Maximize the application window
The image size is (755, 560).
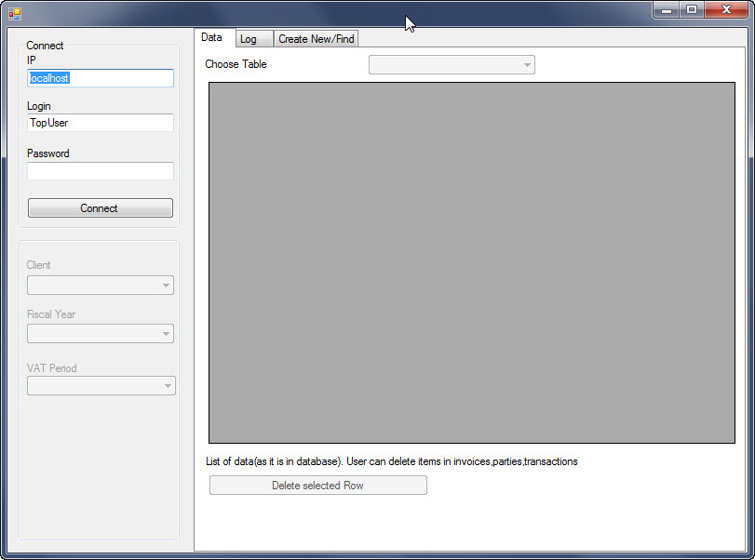tap(691, 10)
